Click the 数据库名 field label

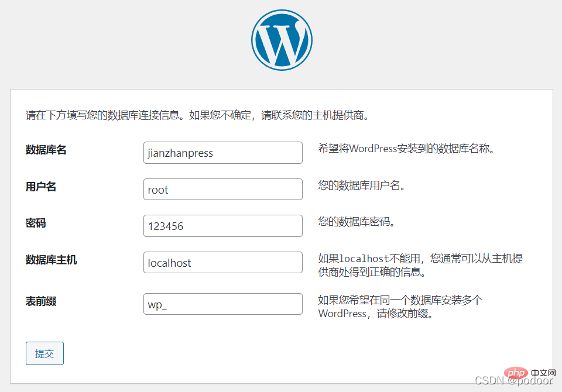(46, 150)
